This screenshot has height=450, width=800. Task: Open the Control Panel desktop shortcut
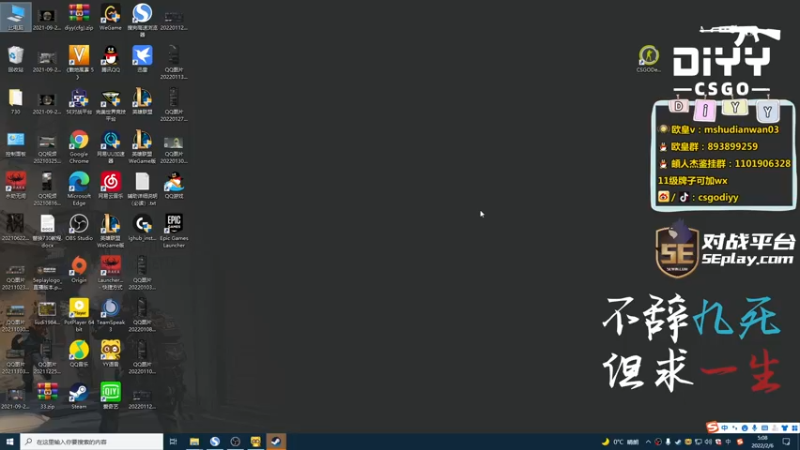15,144
